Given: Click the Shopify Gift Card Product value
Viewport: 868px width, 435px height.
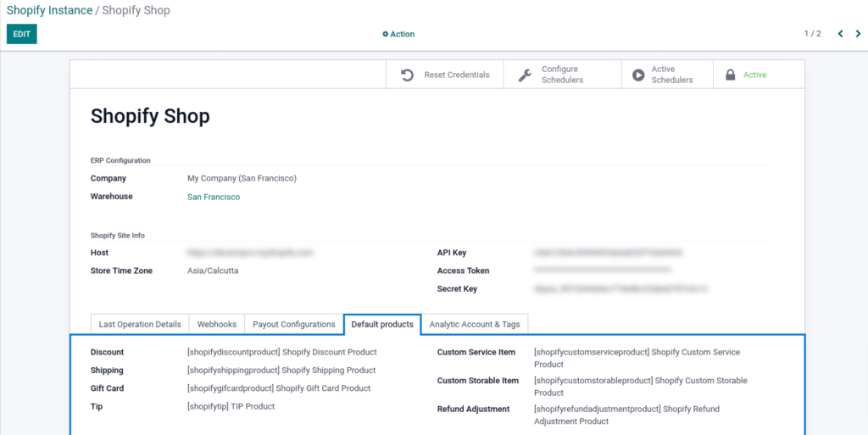Looking at the screenshot, I should [x=279, y=388].
